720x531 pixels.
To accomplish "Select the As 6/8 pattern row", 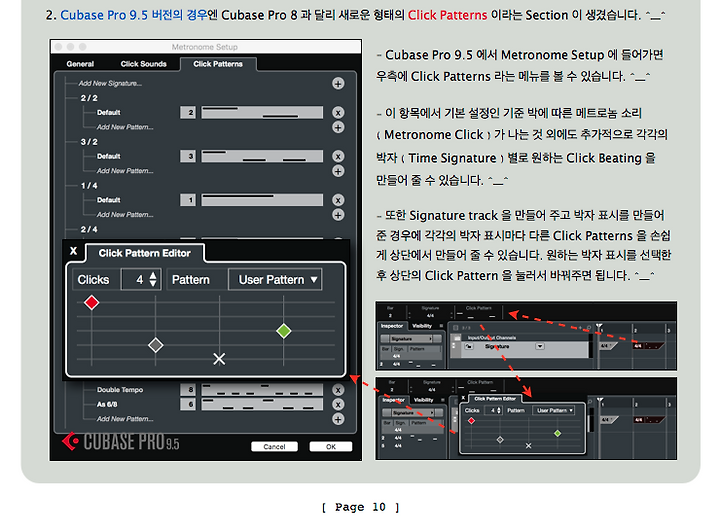I will (x=107, y=404).
